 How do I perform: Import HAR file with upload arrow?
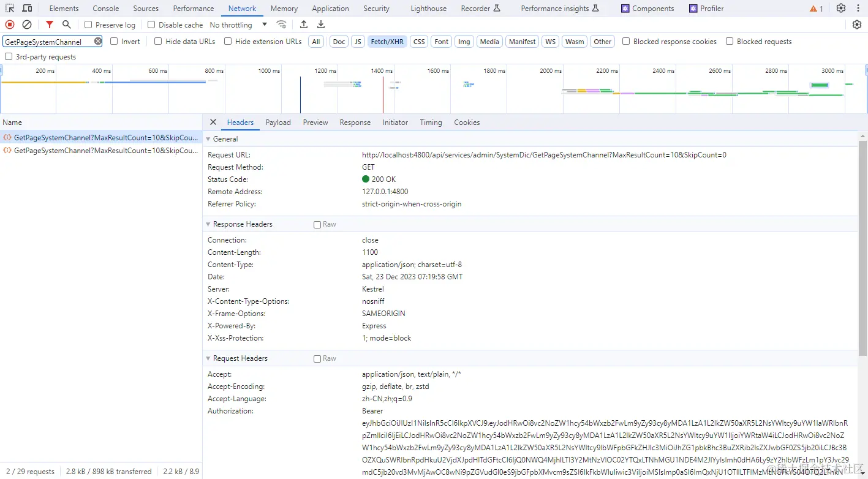[304, 25]
